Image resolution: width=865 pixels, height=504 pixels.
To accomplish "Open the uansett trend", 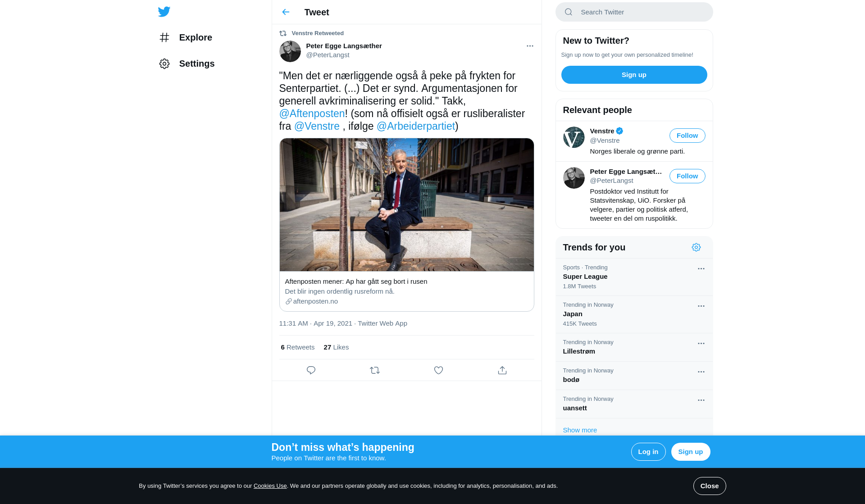I will point(634,404).
